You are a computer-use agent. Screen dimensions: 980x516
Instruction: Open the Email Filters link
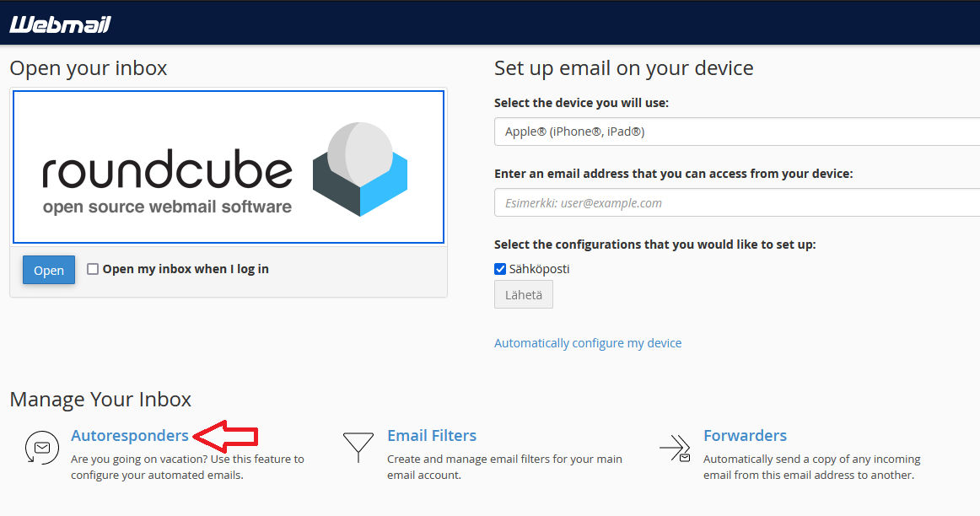coord(432,435)
